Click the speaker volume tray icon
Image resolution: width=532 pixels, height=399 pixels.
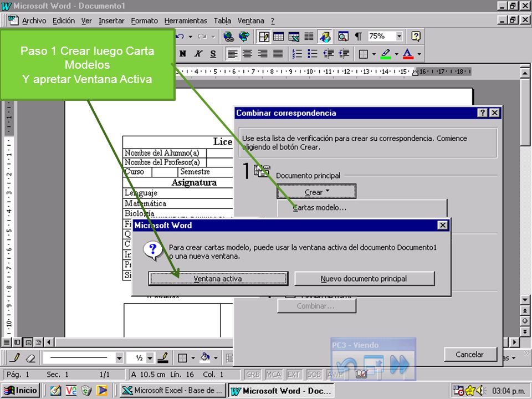[480, 391]
